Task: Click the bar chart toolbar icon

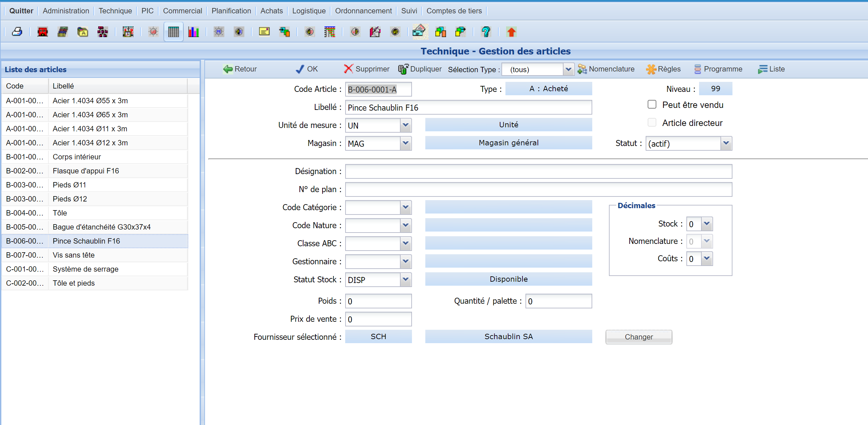Action: click(x=193, y=32)
